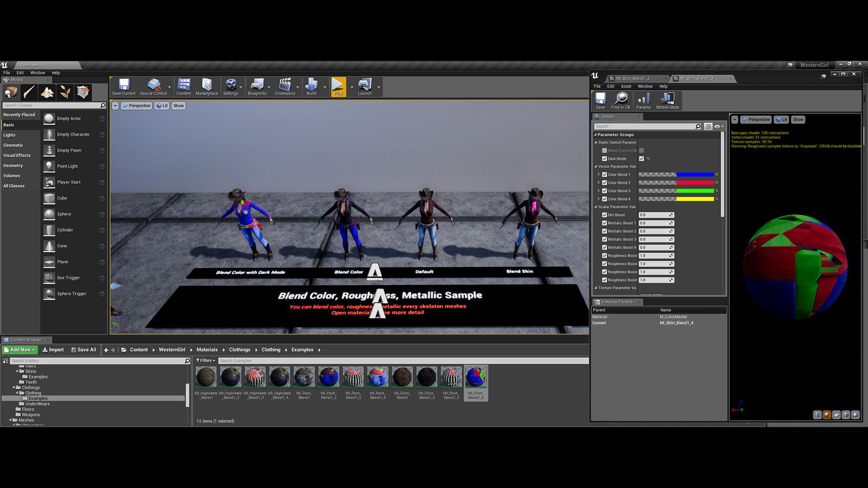This screenshot has height=488, width=868.
Task: Click the Import button
Action: point(53,350)
